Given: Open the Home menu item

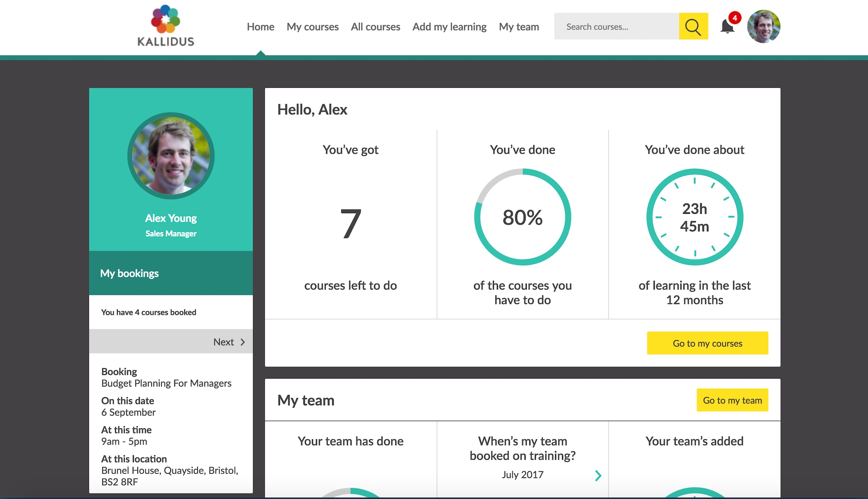Looking at the screenshot, I should 260,27.
